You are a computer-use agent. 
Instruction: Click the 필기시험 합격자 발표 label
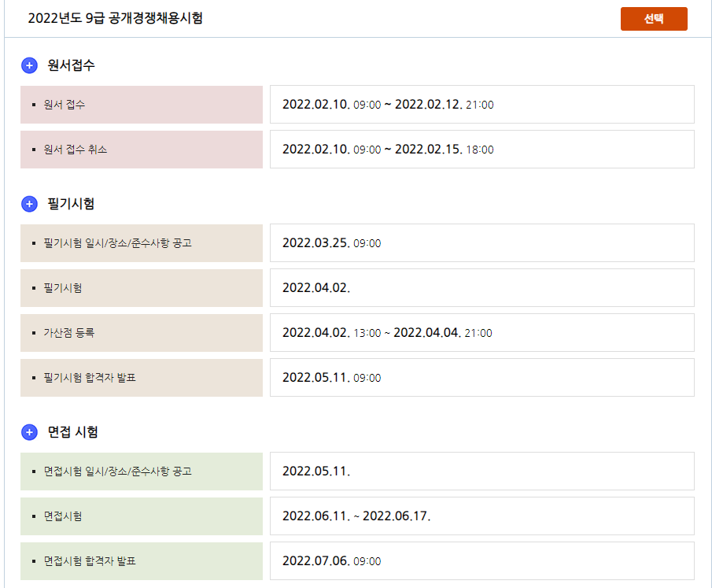pos(90,378)
